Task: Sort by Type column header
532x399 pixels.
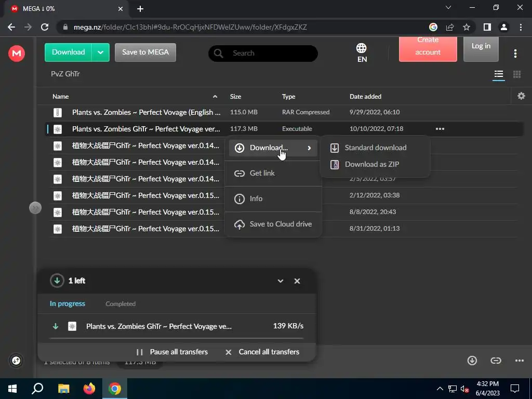Action: 288,96
